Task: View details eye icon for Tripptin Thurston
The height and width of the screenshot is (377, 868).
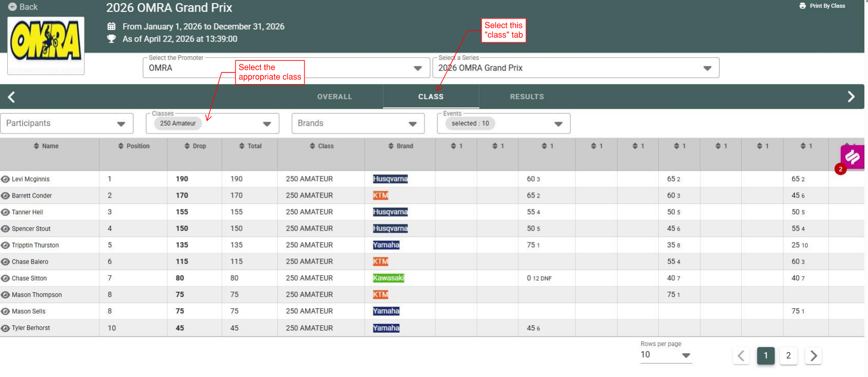Action: (5, 245)
